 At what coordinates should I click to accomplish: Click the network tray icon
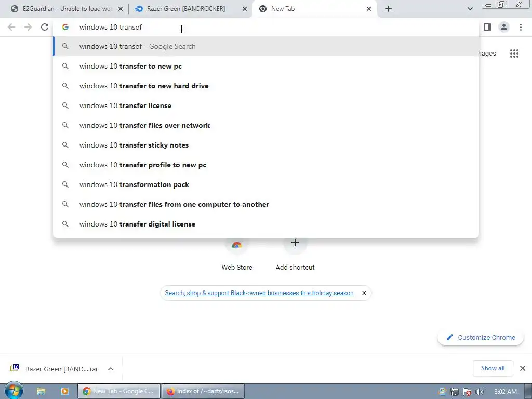[454, 392]
